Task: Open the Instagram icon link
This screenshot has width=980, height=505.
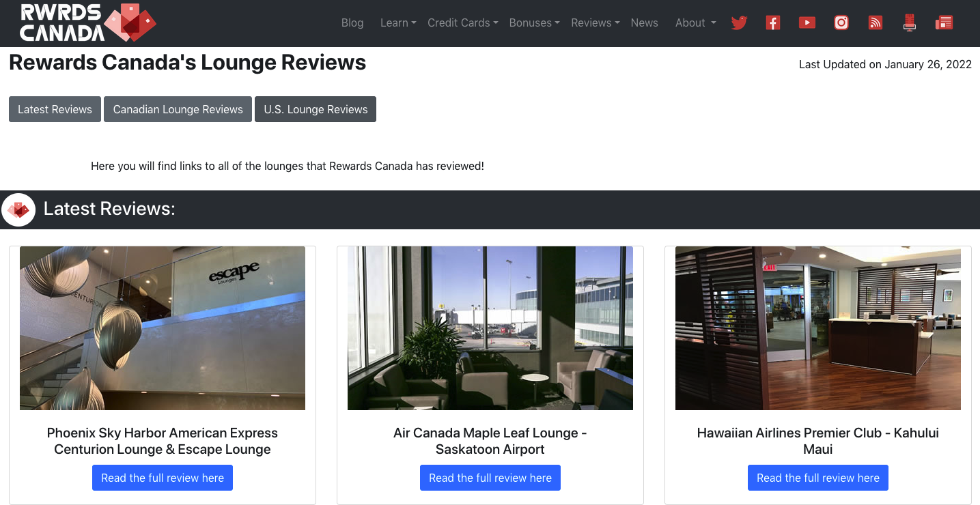Action: [841, 23]
